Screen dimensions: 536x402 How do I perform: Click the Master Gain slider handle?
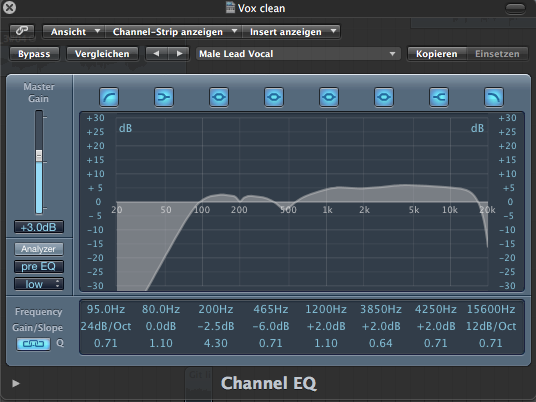(x=39, y=156)
